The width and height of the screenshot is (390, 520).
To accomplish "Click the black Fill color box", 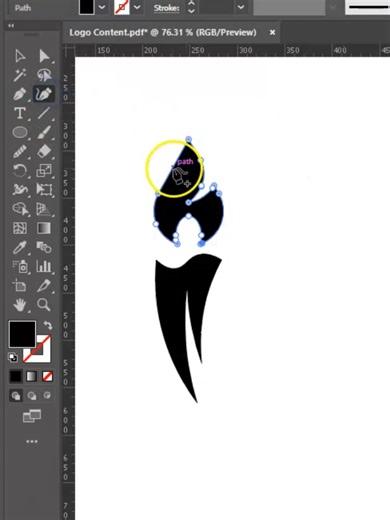I will point(22,334).
